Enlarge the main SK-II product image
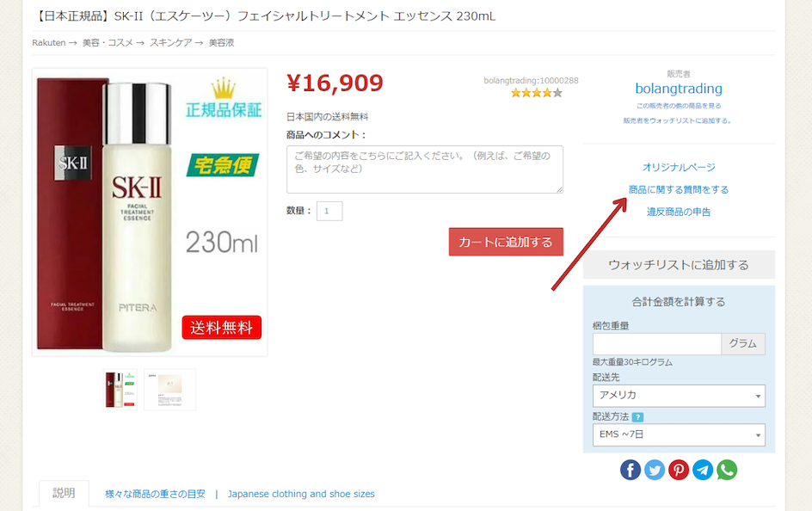The image size is (812, 511). tap(150, 212)
